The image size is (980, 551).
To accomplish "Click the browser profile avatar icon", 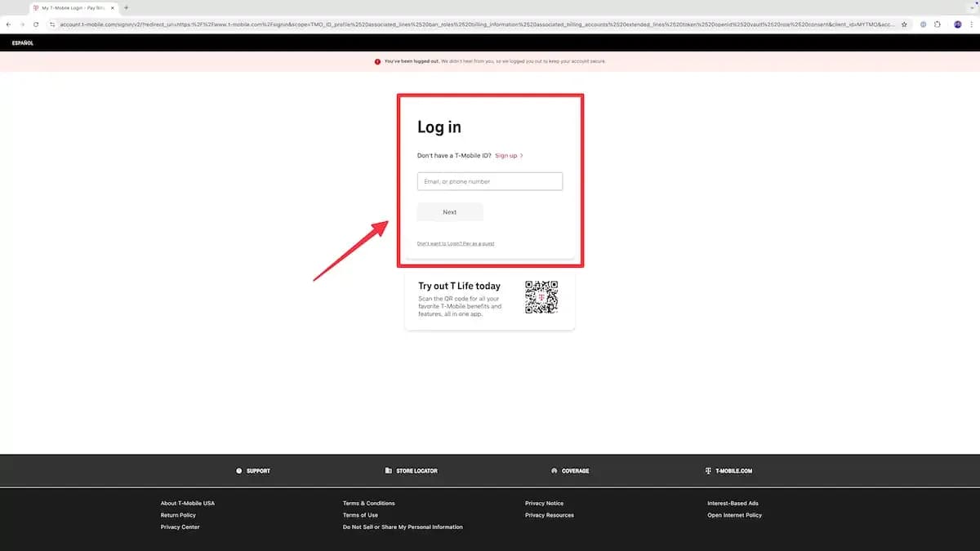I will [957, 24].
